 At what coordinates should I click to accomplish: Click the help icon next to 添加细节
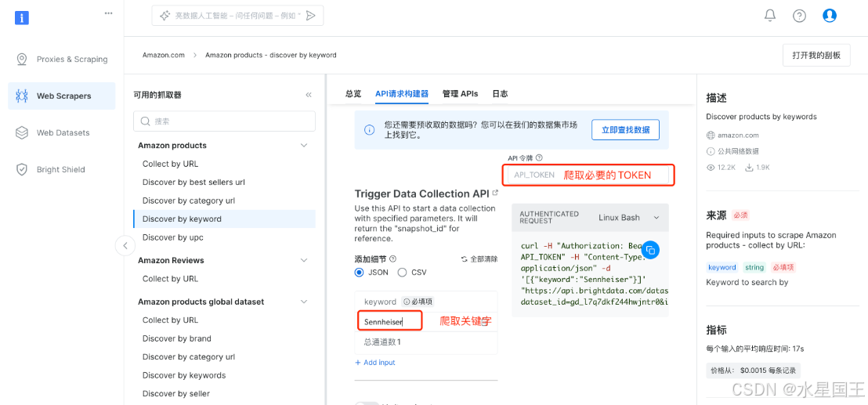click(x=393, y=259)
